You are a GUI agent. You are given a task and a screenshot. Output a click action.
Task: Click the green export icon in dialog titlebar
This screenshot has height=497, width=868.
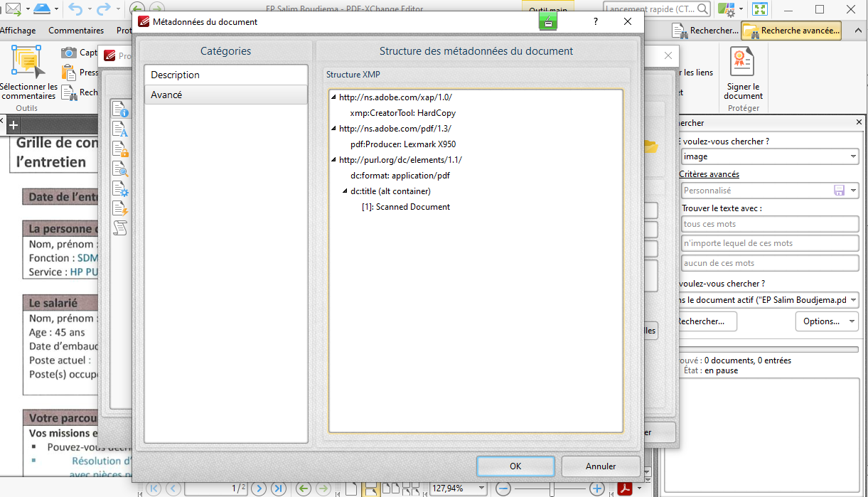point(547,22)
